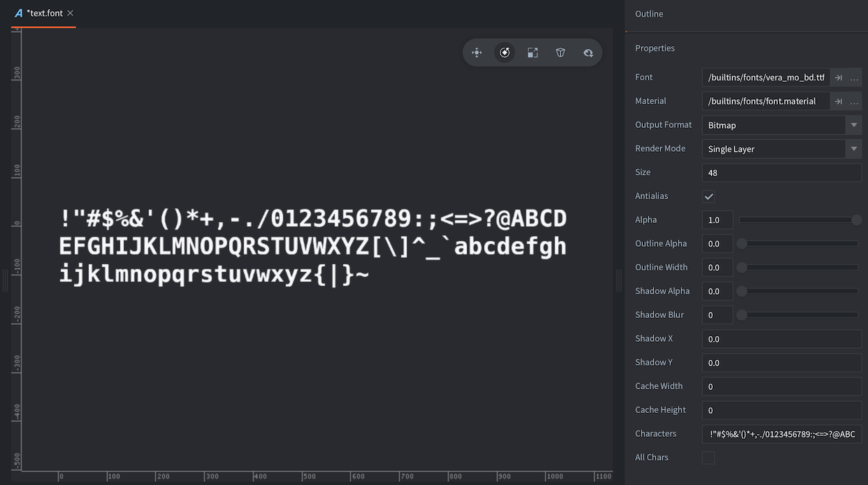Open the Render Mode dropdown
Screen dimensions: 868x485
[853, 149]
